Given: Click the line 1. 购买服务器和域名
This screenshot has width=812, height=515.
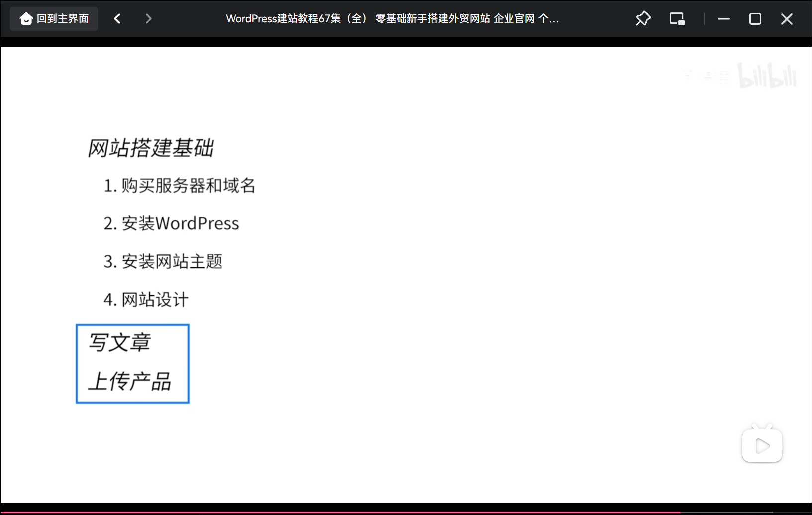Looking at the screenshot, I should click(179, 186).
